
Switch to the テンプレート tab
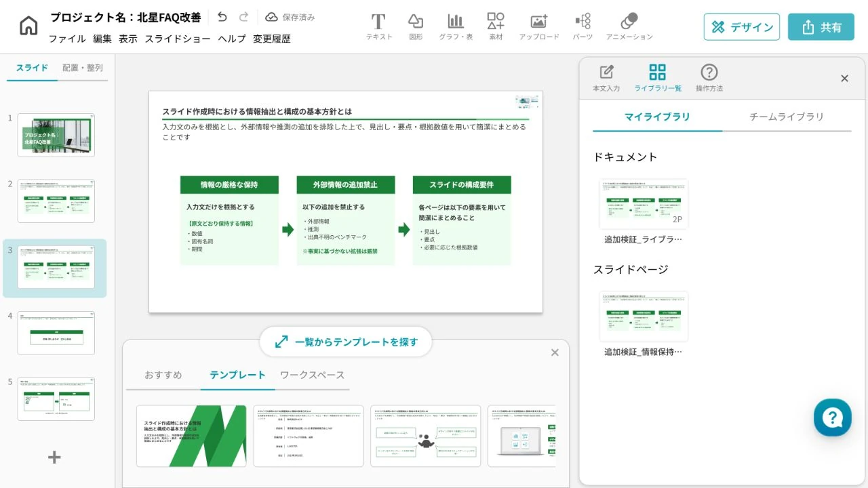click(x=237, y=375)
